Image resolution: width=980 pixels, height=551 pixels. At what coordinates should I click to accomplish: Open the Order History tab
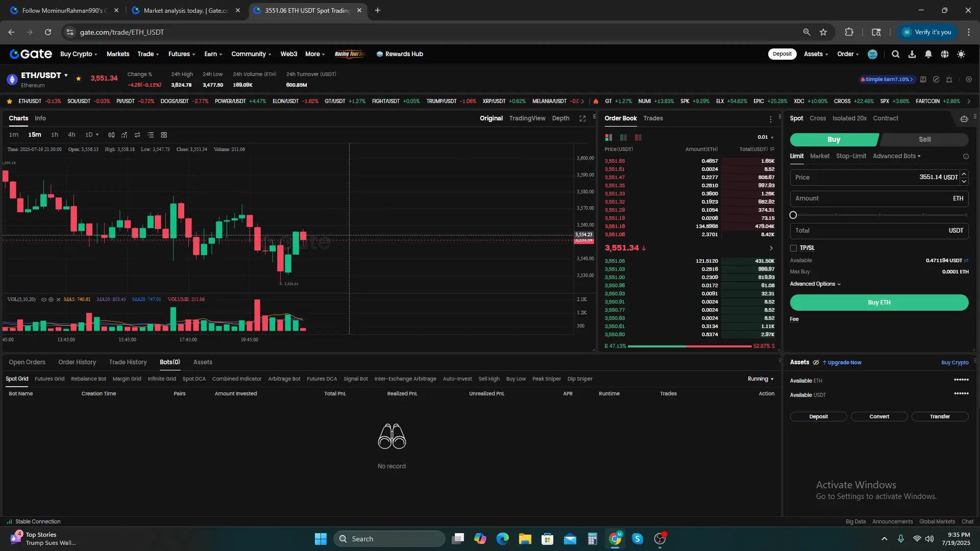pos(77,362)
